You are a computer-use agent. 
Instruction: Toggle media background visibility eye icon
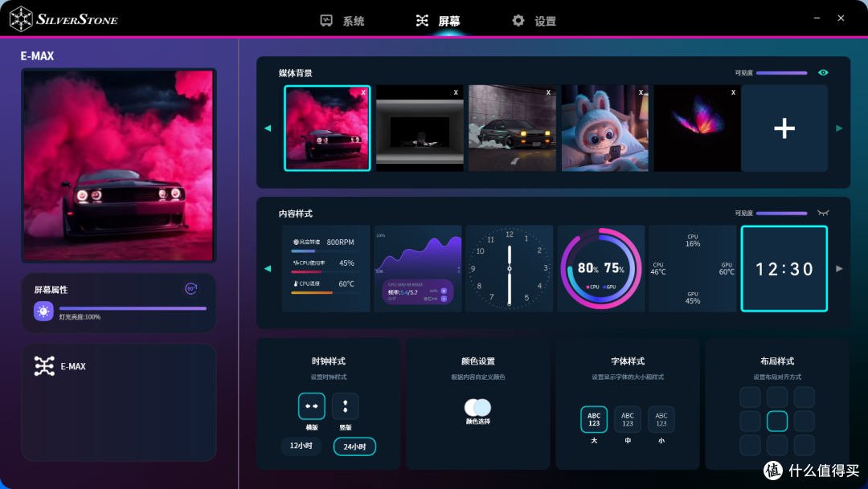823,72
